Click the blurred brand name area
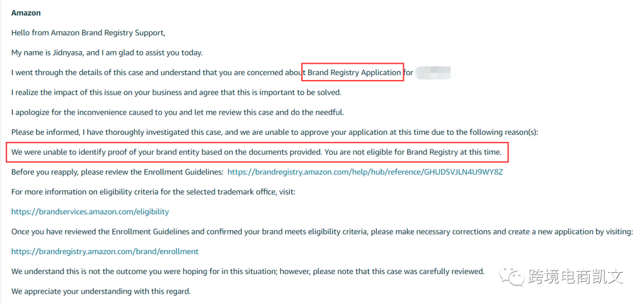The height and width of the screenshot is (305, 644). [x=434, y=73]
